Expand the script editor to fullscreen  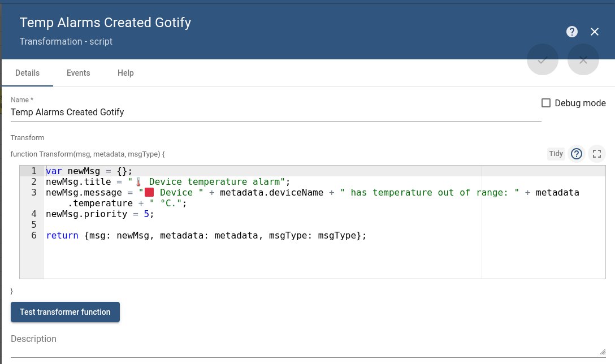click(x=597, y=154)
